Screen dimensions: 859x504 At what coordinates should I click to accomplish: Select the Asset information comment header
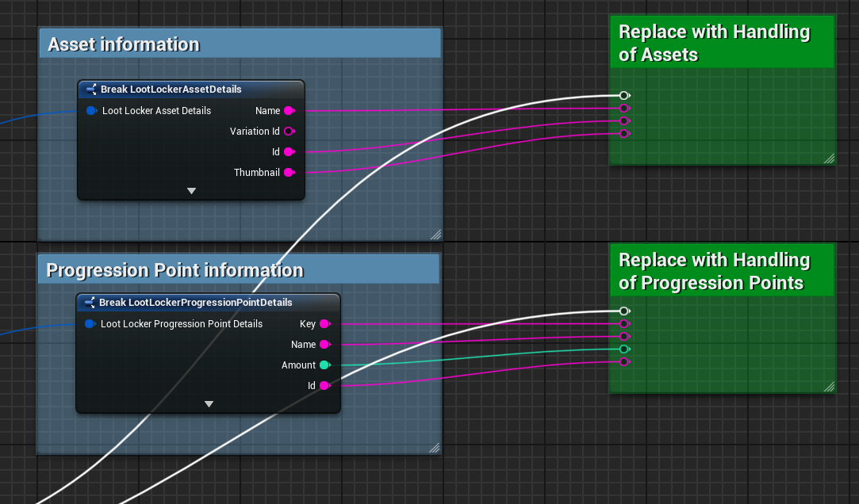pos(124,44)
